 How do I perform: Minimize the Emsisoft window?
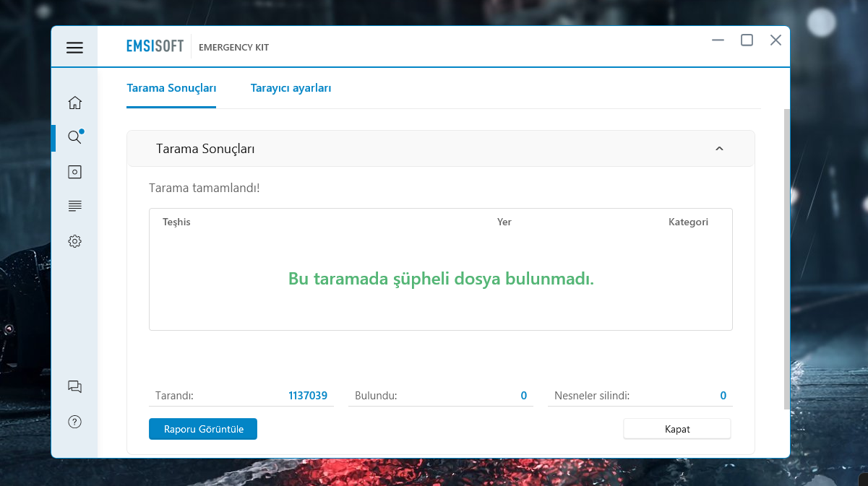tap(718, 40)
